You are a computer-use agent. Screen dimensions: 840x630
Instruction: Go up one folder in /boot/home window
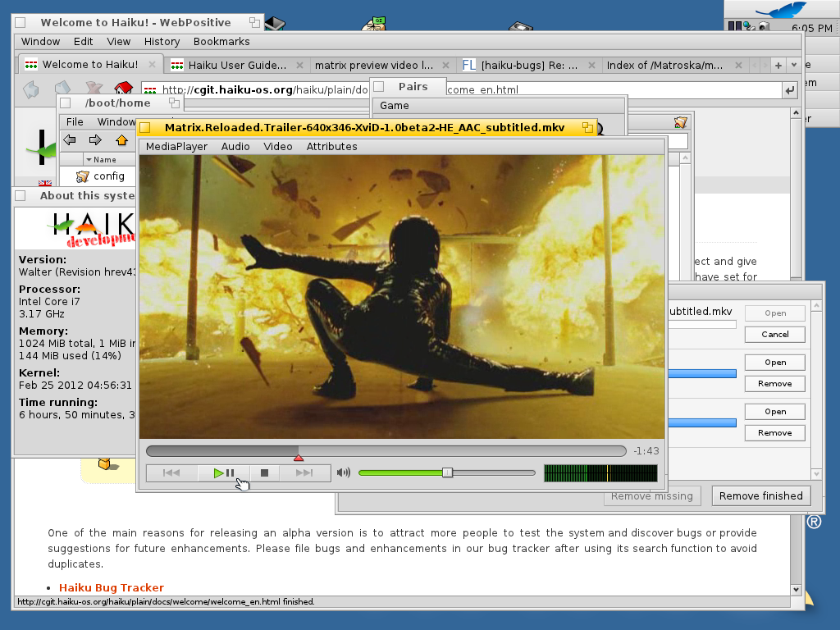(x=121, y=139)
